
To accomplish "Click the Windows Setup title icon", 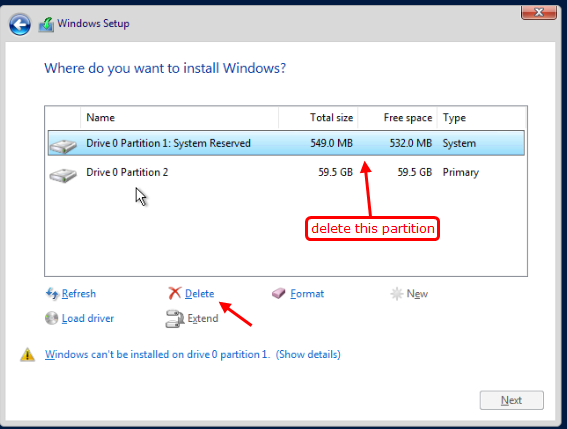I will pyautogui.click(x=46, y=24).
